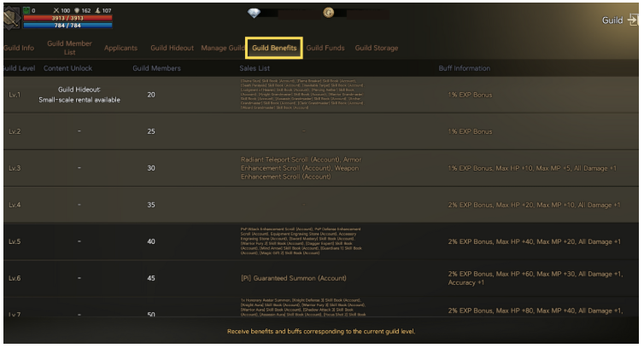Click the Sales List column header

click(x=255, y=68)
